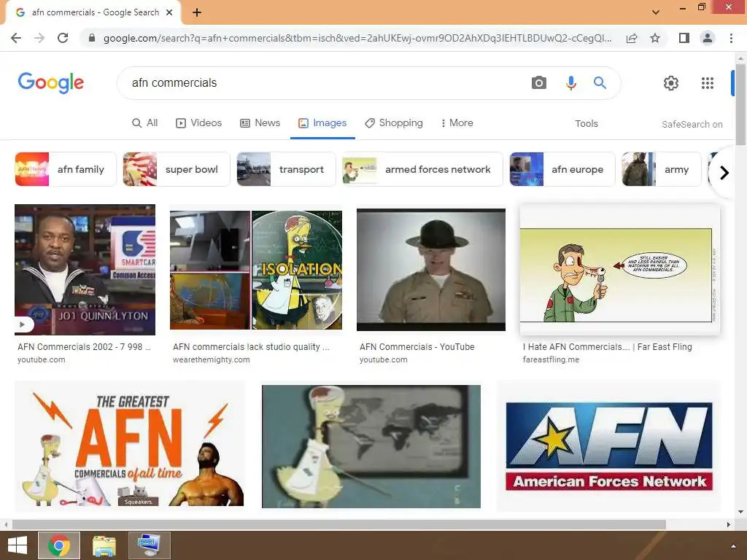Viewport: 747px width, 560px height.
Task: Reload the current page
Action: pyautogui.click(x=63, y=38)
